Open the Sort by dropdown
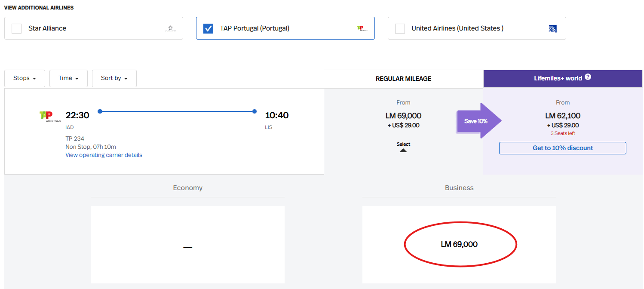644x289 pixels. click(x=114, y=78)
